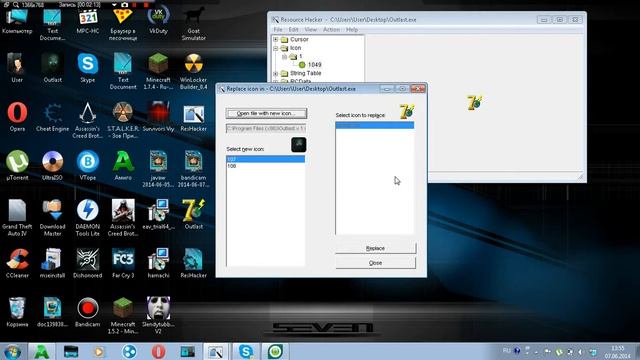The image size is (640, 360).
Task: Select icon 108 in the new icon list
Action: [x=265, y=166]
